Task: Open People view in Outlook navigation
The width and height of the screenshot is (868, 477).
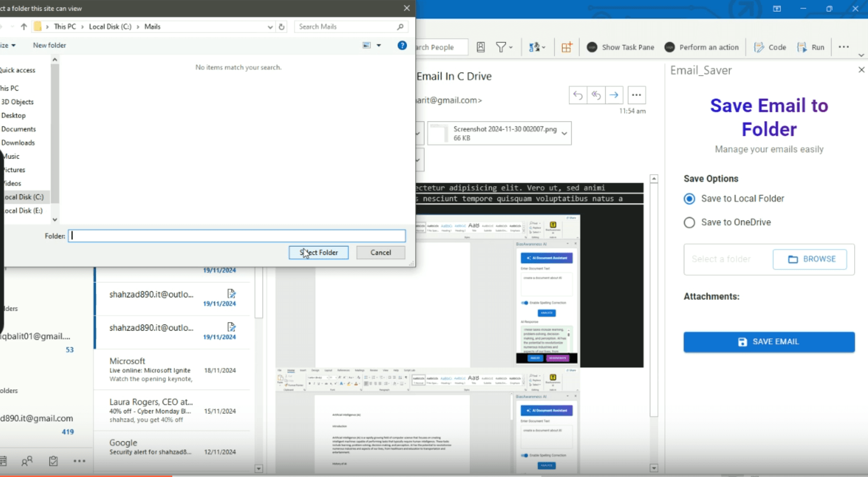Action: point(27,461)
